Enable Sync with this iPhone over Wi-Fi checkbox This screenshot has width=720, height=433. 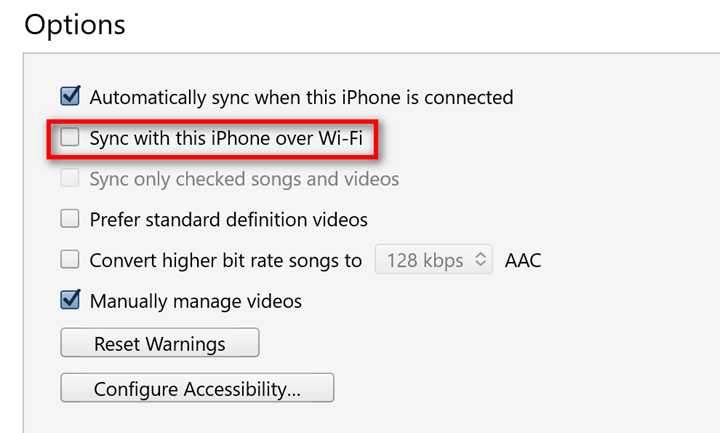[x=70, y=137]
